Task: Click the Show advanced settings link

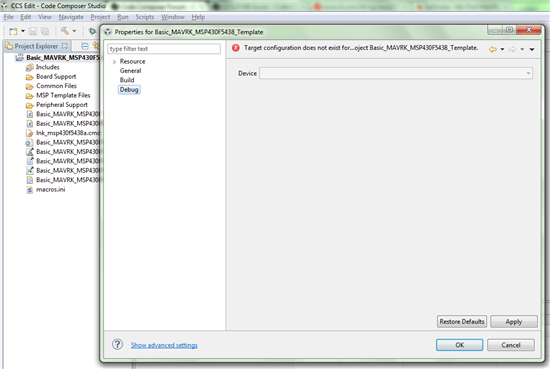Action: 164,345
